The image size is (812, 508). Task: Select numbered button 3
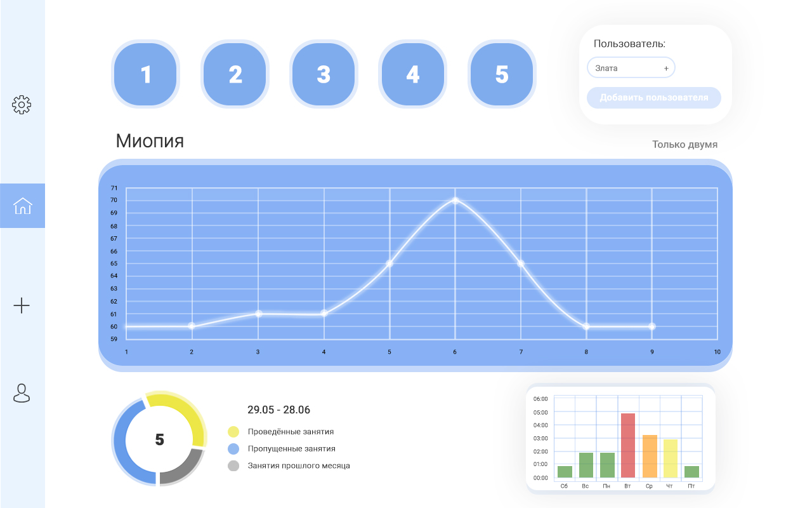324,74
